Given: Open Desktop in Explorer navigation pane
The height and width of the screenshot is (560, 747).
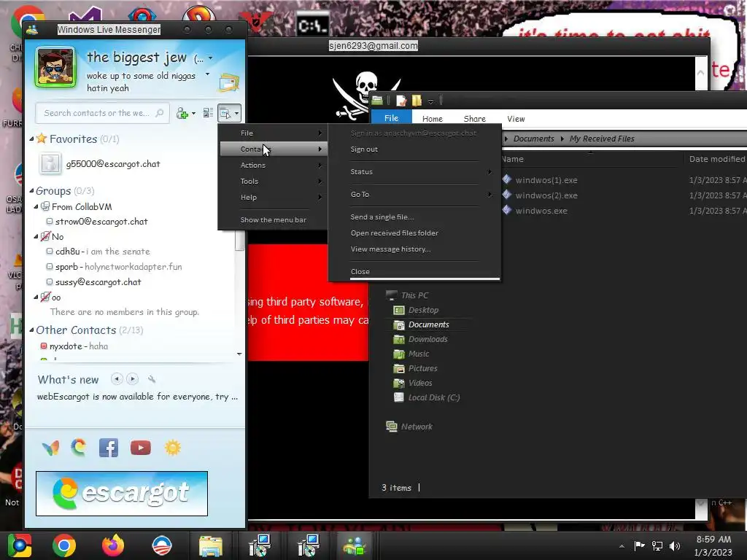Looking at the screenshot, I should 423,310.
